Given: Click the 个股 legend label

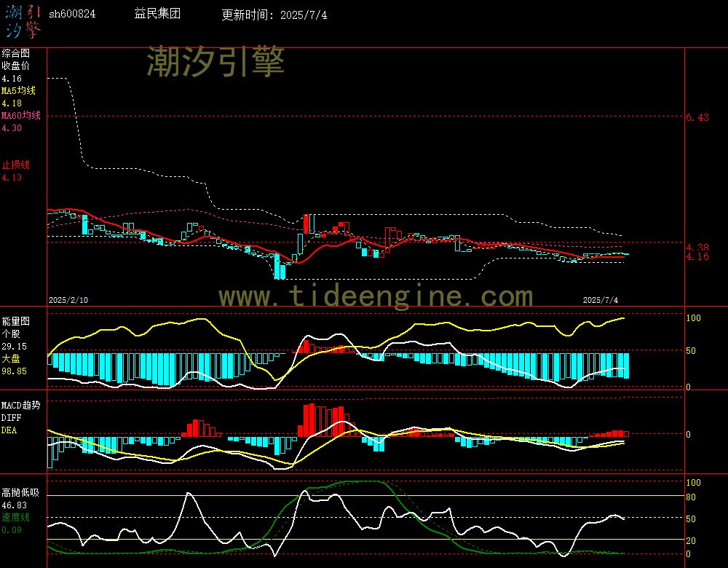Looking at the screenshot, I should click(11, 334).
